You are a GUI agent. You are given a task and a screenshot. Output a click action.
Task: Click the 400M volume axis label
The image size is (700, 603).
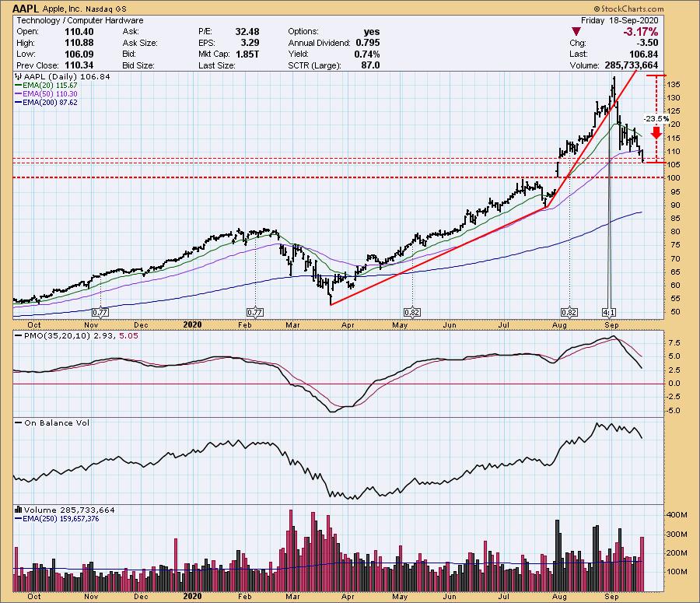(x=677, y=514)
